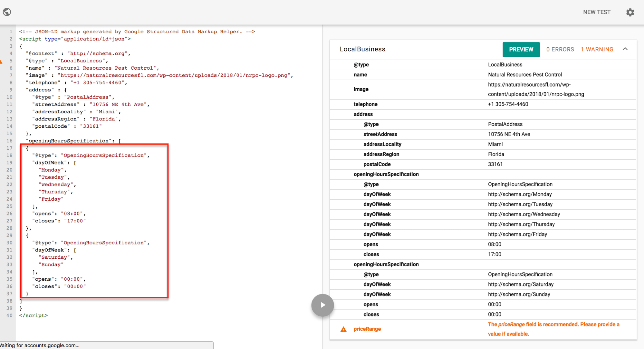Click the "Wednesday" line in code editor
Screen dimensions: 644x349
click(57, 184)
